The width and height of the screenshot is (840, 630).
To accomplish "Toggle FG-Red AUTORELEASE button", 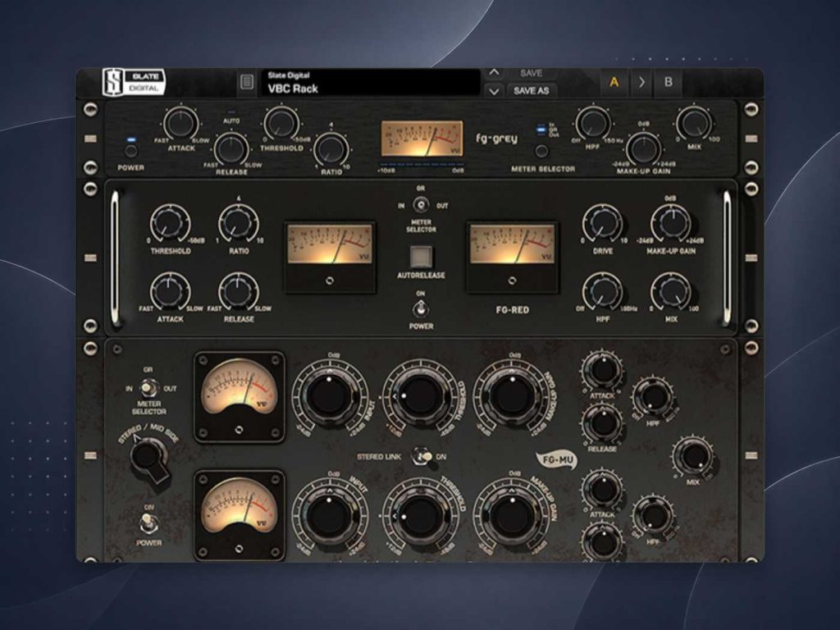I will pyautogui.click(x=421, y=257).
